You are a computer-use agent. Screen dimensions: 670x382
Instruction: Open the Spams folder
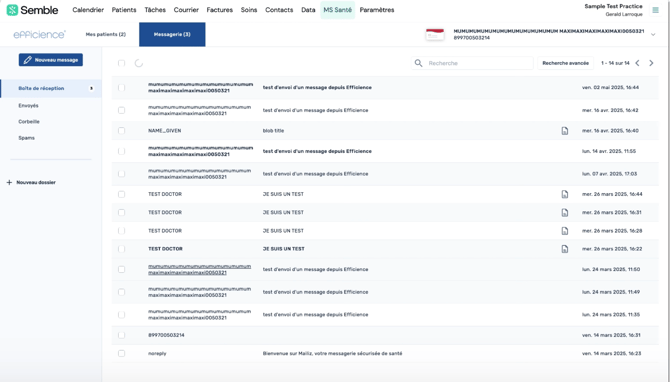(26, 138)
